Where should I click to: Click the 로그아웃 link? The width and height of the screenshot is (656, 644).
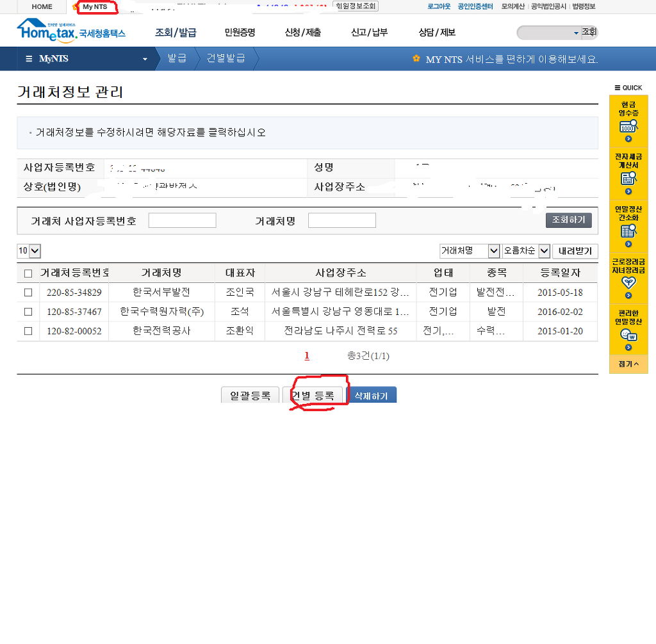[x=439, y=6]
